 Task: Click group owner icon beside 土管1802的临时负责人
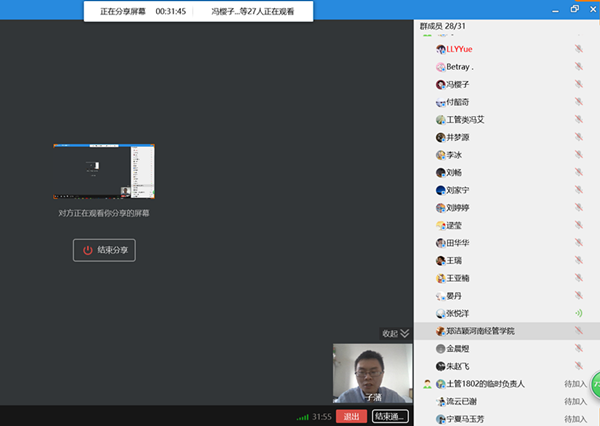click(x=427, y=384)
